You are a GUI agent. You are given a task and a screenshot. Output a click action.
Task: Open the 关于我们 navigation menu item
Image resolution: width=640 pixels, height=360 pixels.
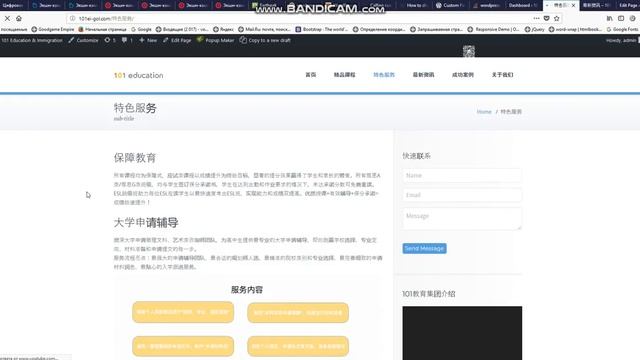[x=502, y=75]
